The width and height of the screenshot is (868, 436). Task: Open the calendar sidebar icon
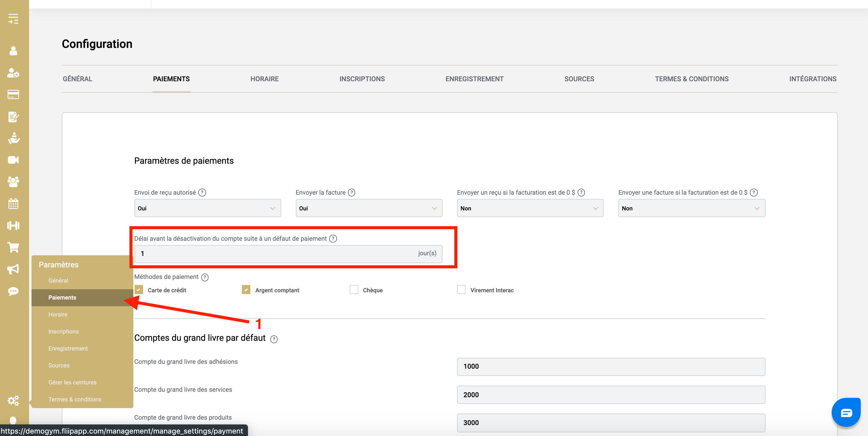13,204
